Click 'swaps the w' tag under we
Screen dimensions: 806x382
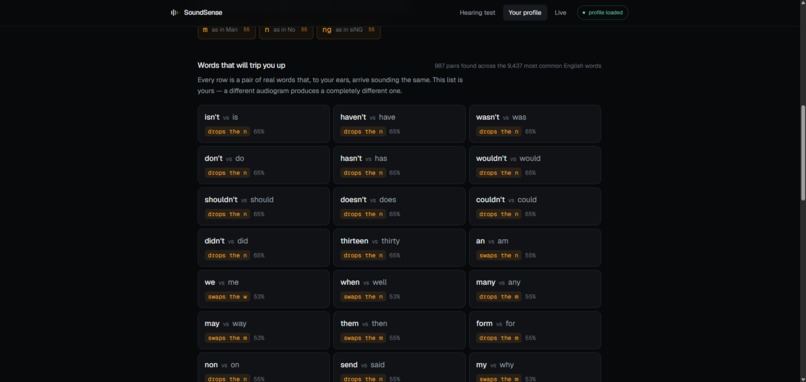pos(227,297)
